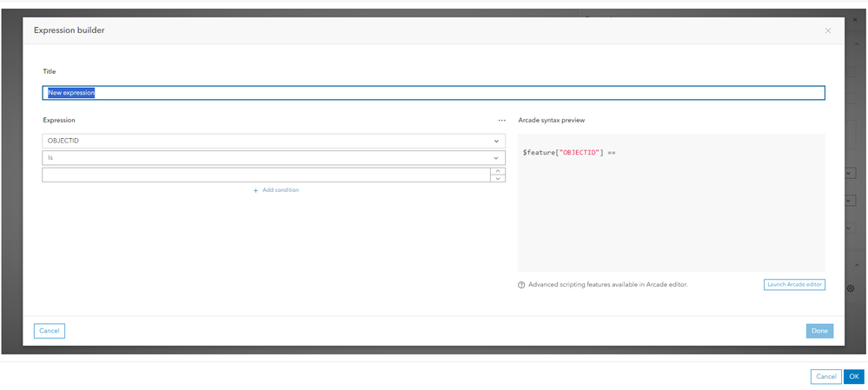Decrement the value with down stepper
This screenshot has width=868, height=390.
point(498,178)
